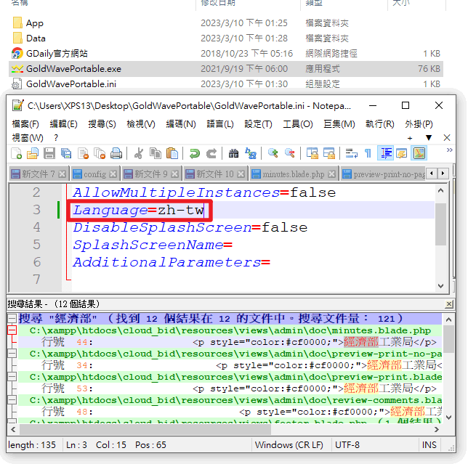Image resolution: width=476 pixels, height=464 pixels.
Task: Open the 搜尋(S) menu
Action: [102, 124]
